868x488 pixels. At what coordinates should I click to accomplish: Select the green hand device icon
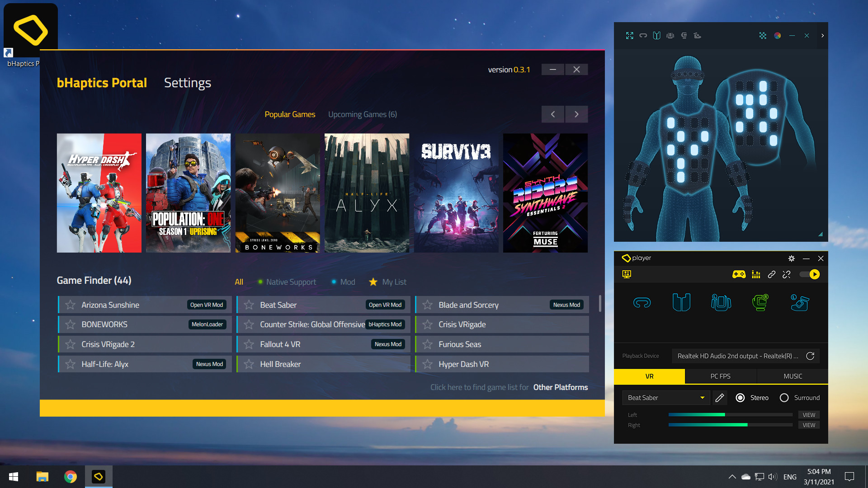tap(760, 303)
